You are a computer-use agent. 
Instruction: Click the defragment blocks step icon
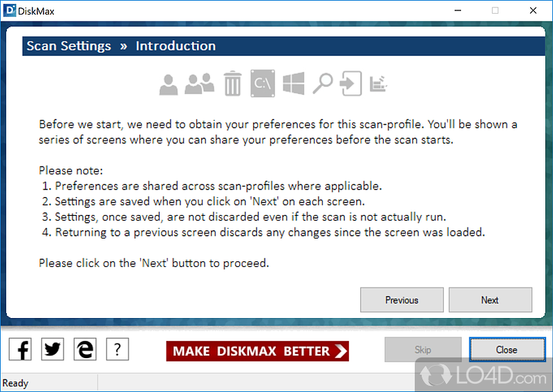pos(378,84)
